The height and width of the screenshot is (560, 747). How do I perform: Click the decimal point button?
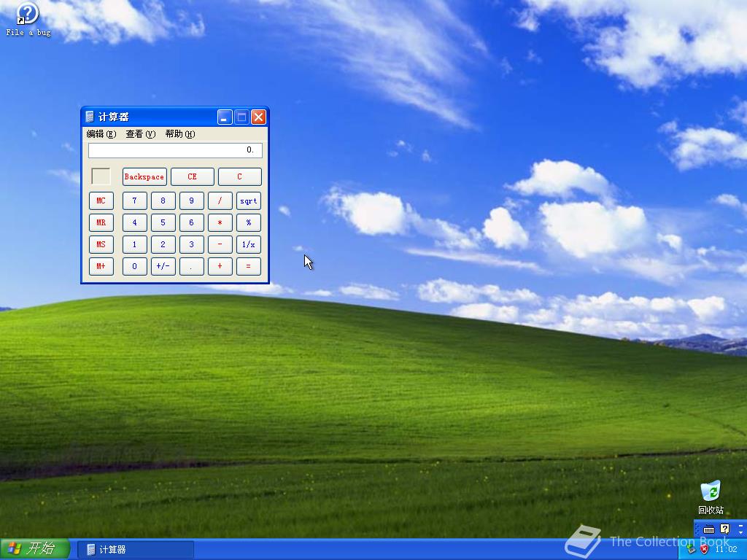click(x=192, y=267)
